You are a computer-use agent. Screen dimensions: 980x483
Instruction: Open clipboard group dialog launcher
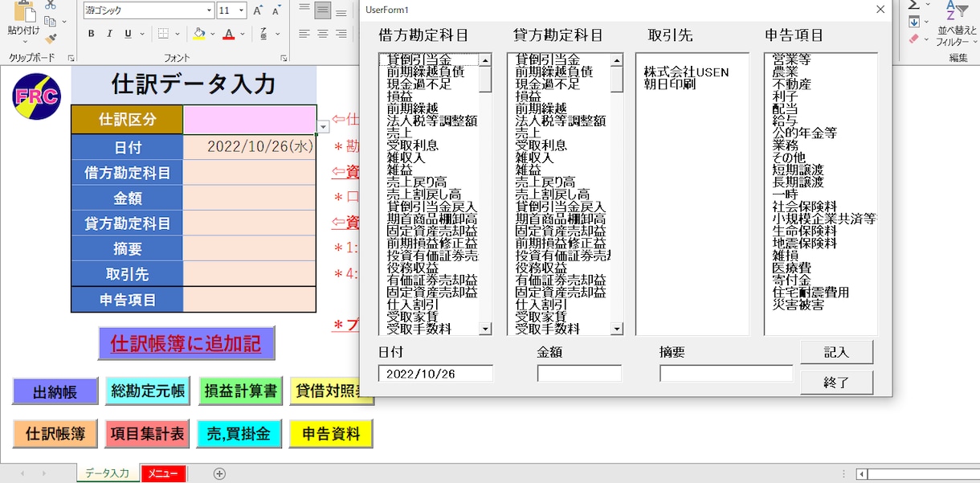71,59
